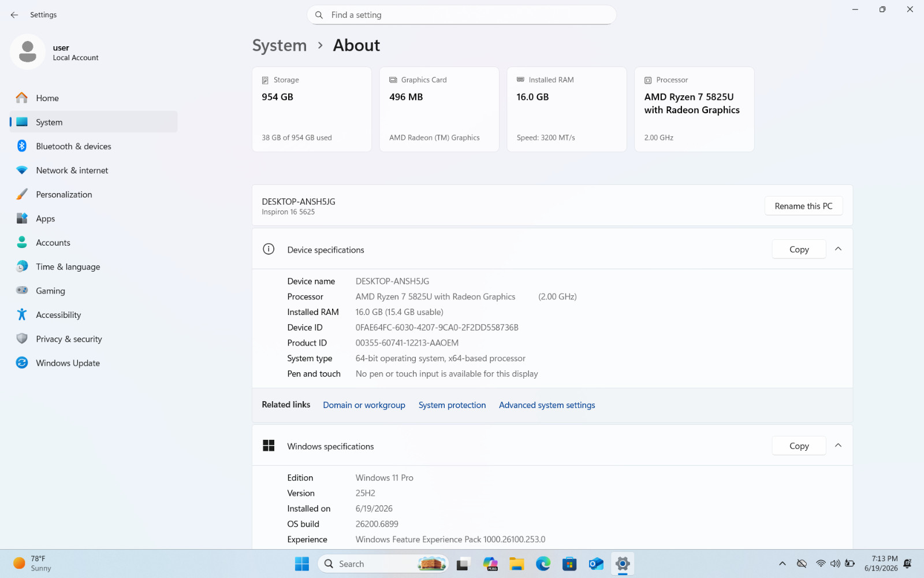Click the Installed RAM 16.0 GB card
This screenshot has height=578, width=924.
[567, 109]
